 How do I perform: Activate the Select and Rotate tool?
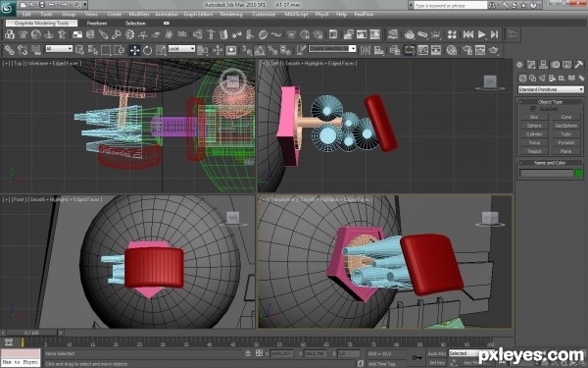point(147,50)
